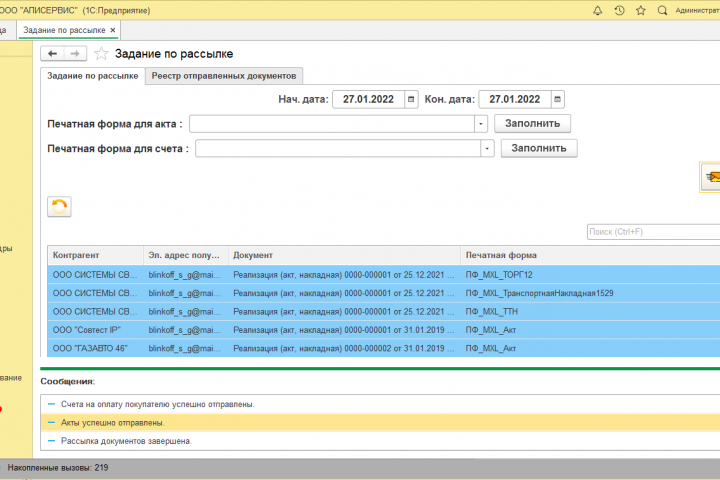This screenshot has width=720, height=480.
Task: Go forward with the right arrow button
Action: [75, 54]
